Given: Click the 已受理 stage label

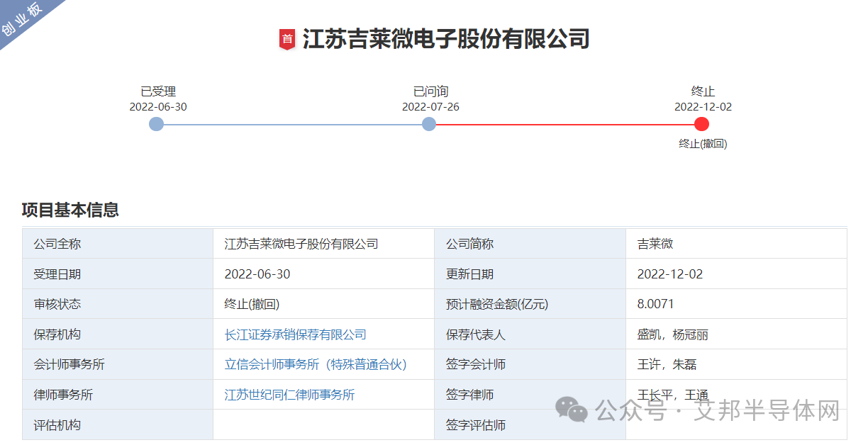Looking at the screenshot, I should tap(158, 91).
